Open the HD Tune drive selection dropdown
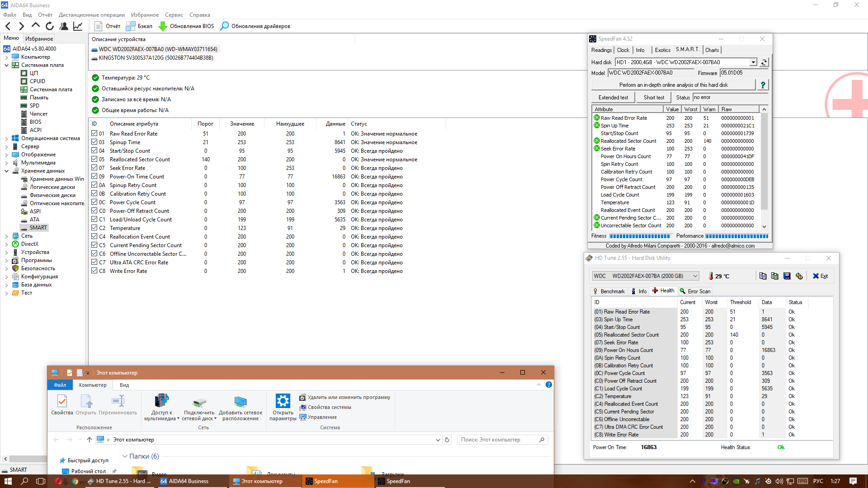 coord(695,276)
